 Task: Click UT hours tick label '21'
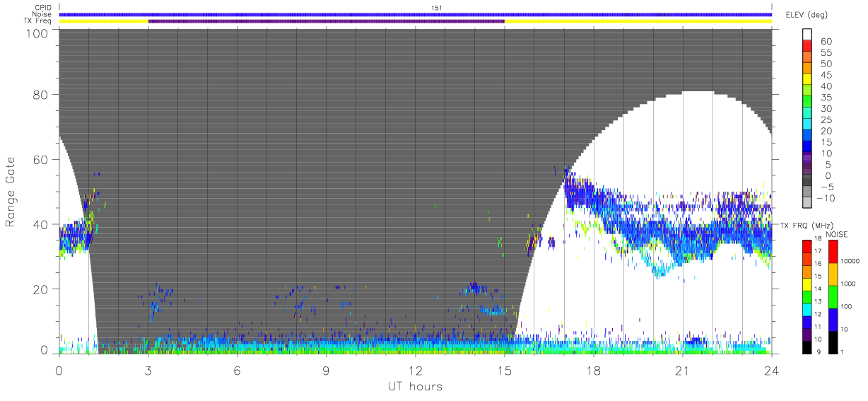683,370
